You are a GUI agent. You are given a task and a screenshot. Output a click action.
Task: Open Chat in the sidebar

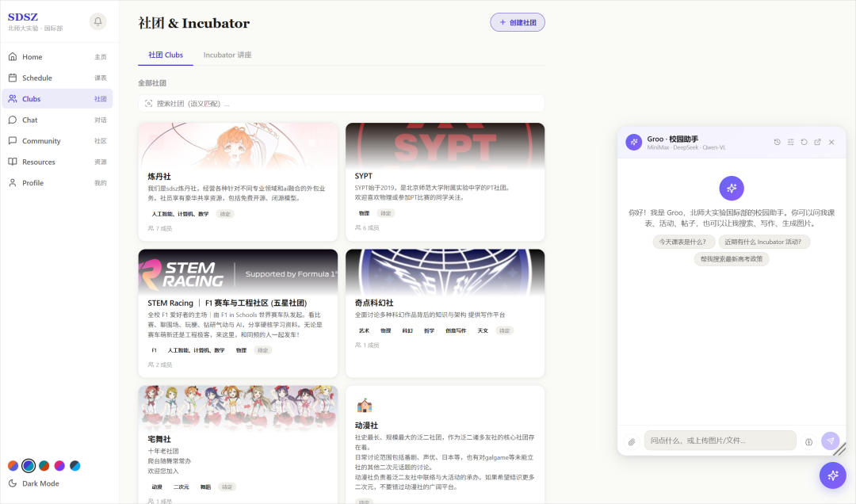click(57, 120)
